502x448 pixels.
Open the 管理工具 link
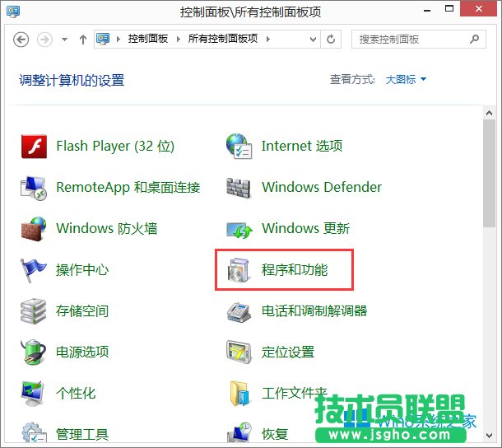pos(82,434)
